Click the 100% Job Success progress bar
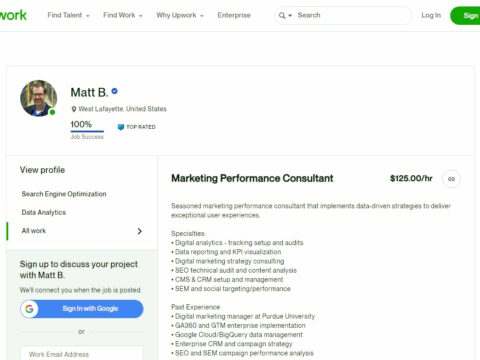 click(x=87, y=131)
